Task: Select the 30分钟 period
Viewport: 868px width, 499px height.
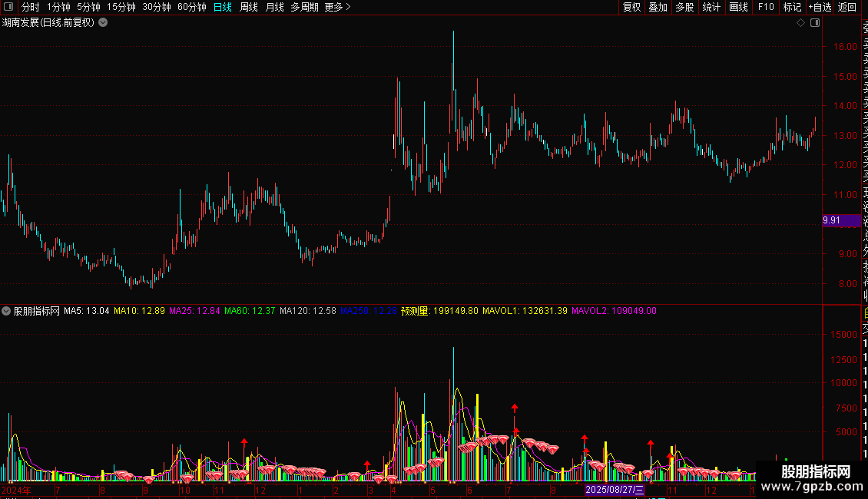Action: pyautogui.click(x=157, y=7)
